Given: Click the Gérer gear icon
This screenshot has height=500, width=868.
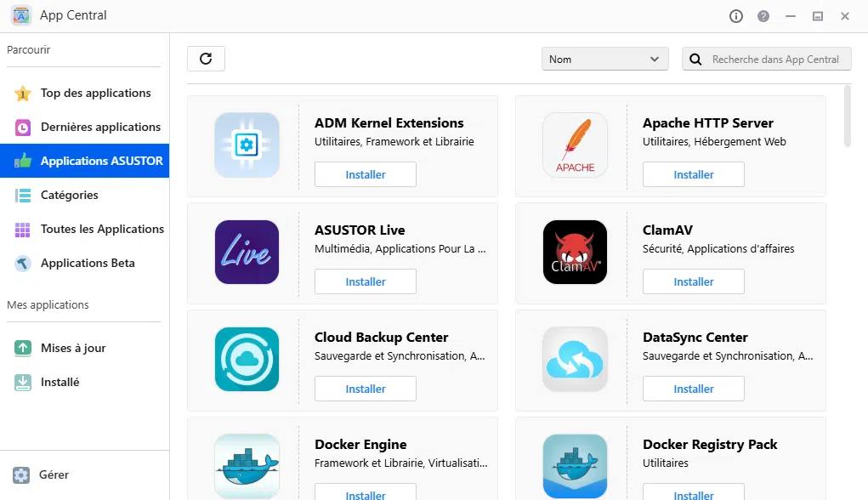Looking at the screenshot, I should click(21, 475).
